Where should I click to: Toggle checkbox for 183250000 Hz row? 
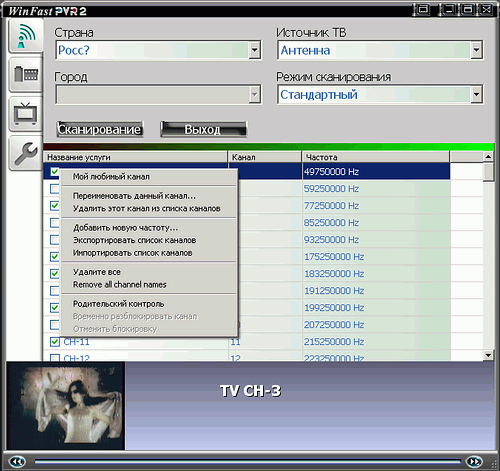pos(55,274)
